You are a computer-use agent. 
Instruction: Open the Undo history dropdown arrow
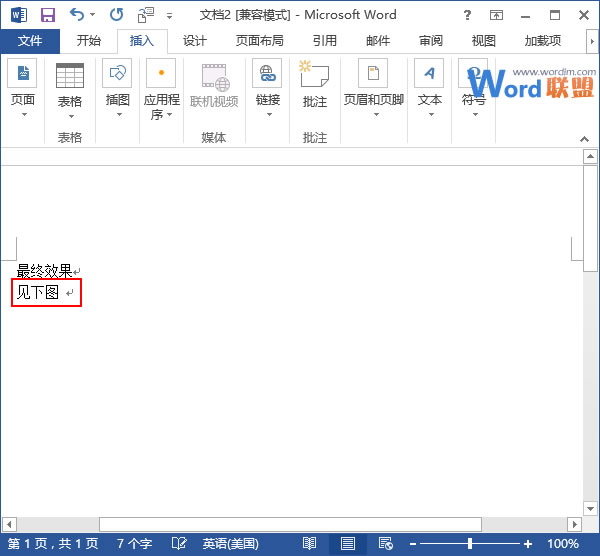click(92, 15)
